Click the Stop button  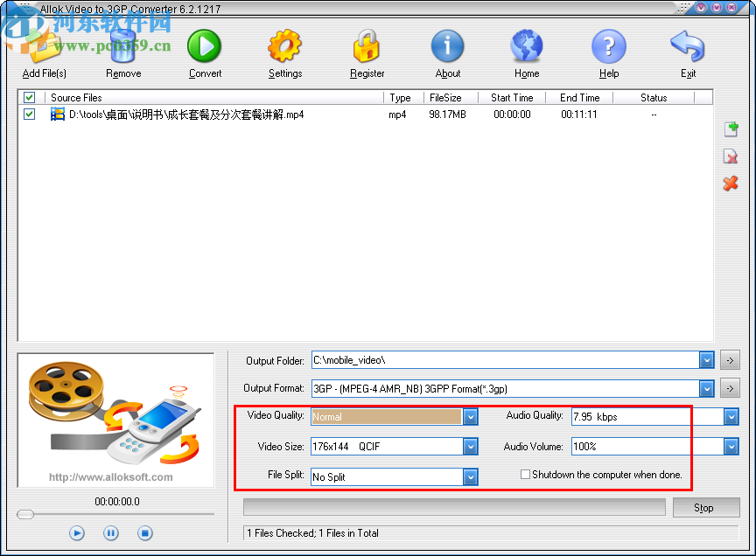click(706, 507)
